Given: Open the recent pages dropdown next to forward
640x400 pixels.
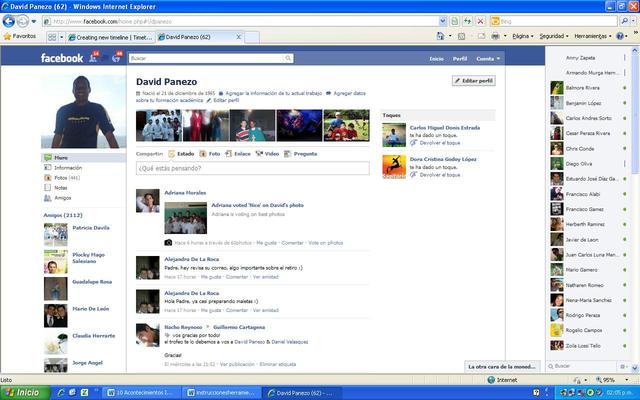Looking at the screenshot, I should (x=33, y=21).
